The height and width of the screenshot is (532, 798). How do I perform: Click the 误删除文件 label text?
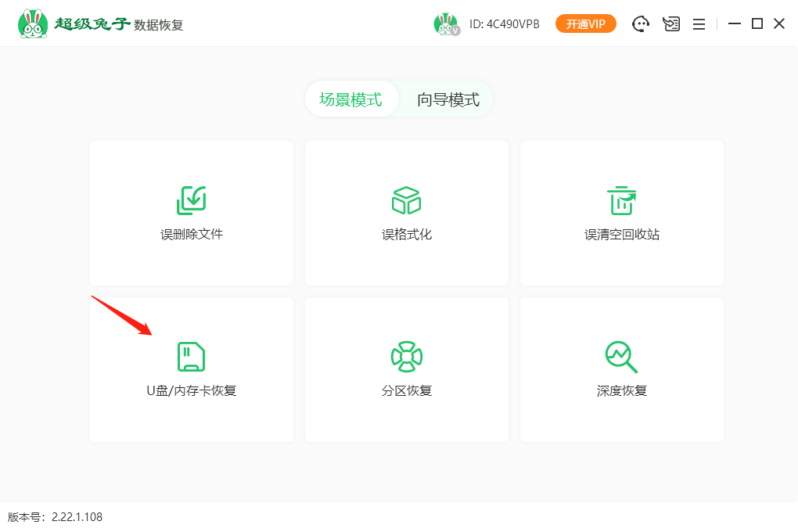coord(191,234)
